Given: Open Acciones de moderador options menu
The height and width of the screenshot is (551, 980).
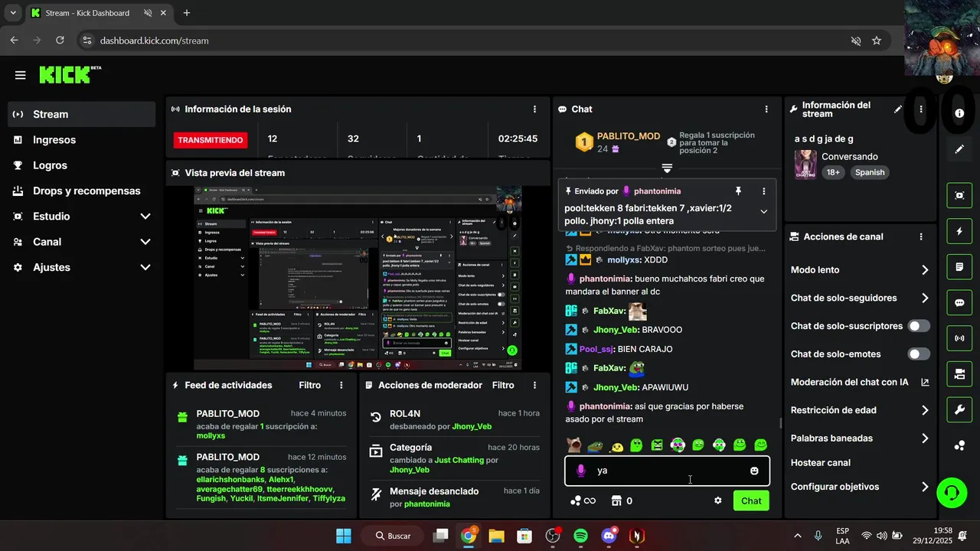Looking at the screenshot, I should pyautogui.click(x=534, y=385).
